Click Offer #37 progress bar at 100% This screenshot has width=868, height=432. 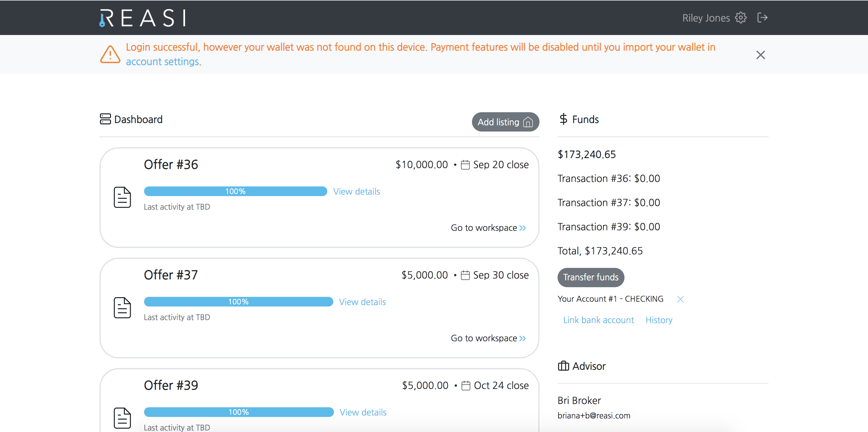(239, 301)
